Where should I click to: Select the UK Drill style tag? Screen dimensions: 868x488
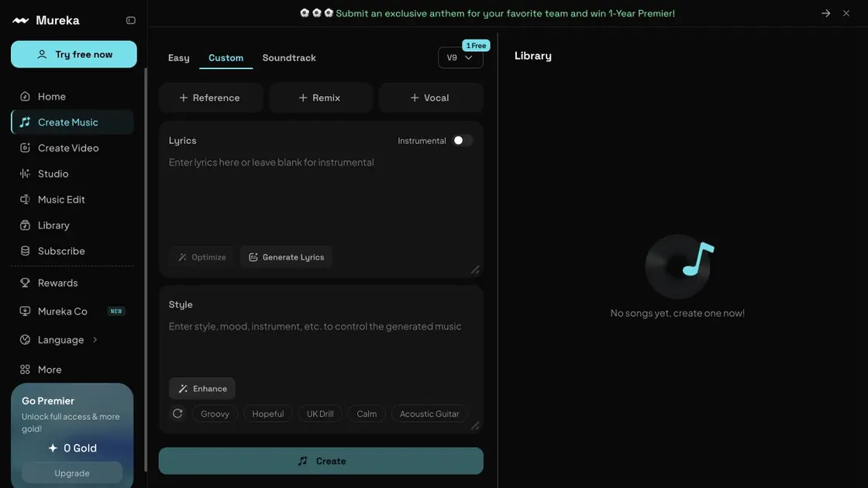[320, 414]
